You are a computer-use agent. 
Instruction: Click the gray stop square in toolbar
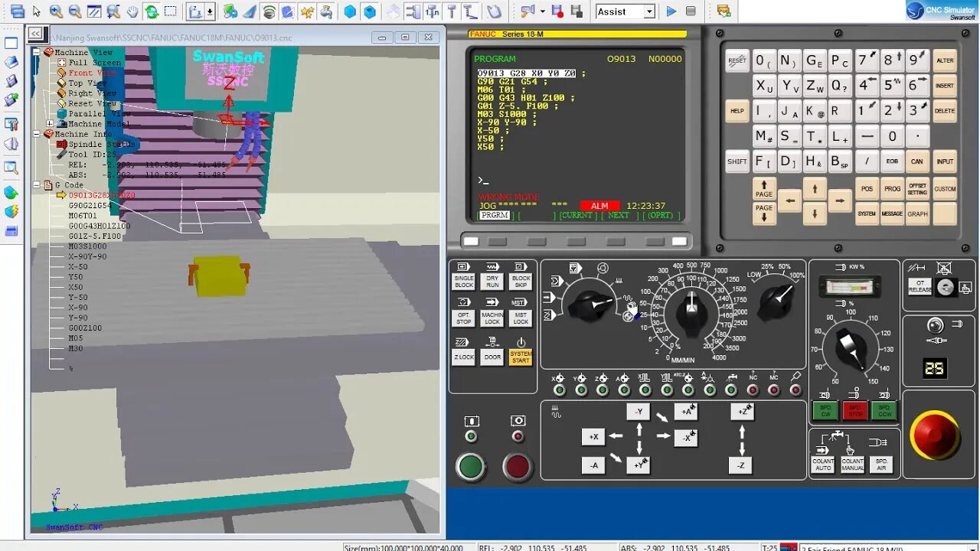point(691,11)
